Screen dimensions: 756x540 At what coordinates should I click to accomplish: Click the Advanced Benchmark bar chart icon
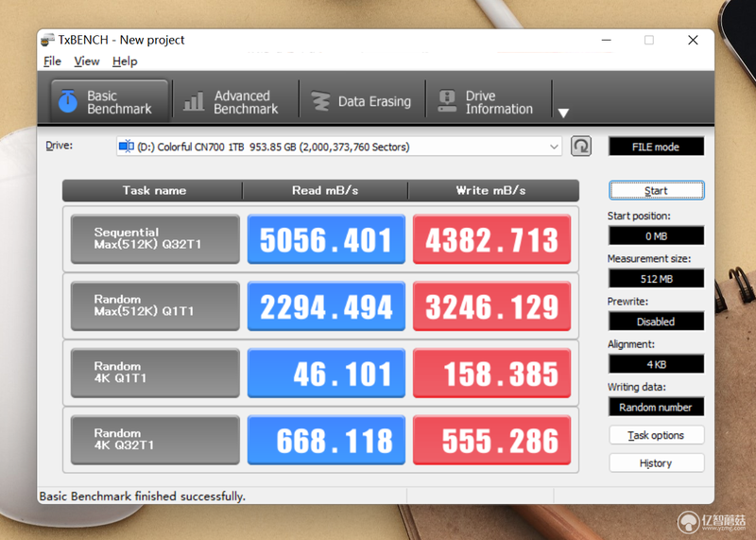[x=194, y=101]
